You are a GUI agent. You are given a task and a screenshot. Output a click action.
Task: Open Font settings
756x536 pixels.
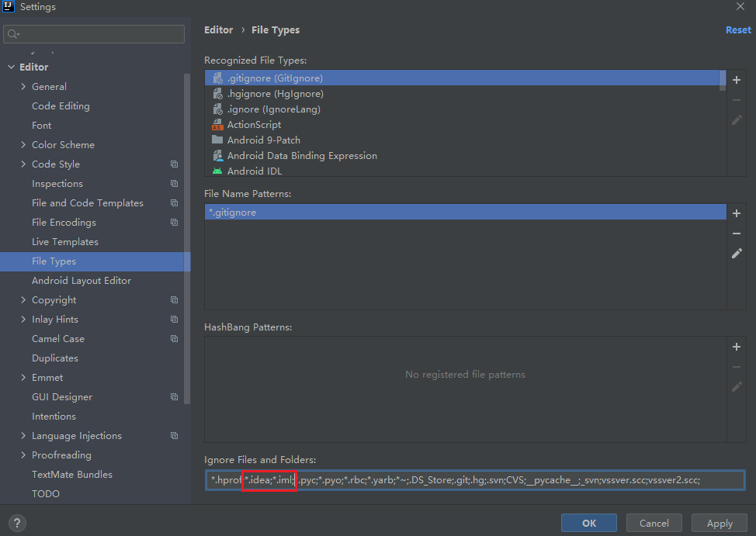pyautogui.click(x=41, y=126)
